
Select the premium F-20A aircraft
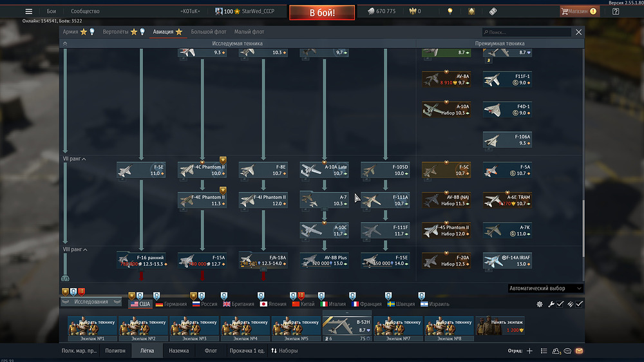(446, 260)
